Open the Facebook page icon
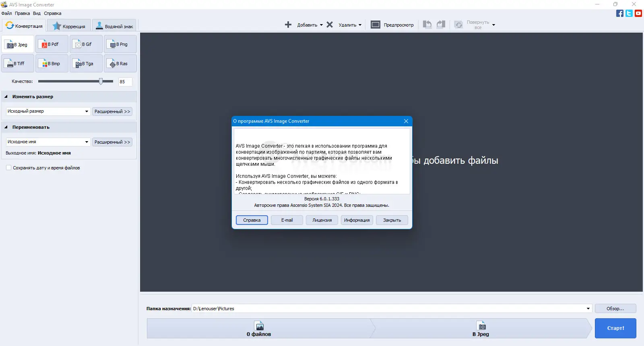Screen dimensions: 644x346 pyautogui.click(x=620, y=13)
